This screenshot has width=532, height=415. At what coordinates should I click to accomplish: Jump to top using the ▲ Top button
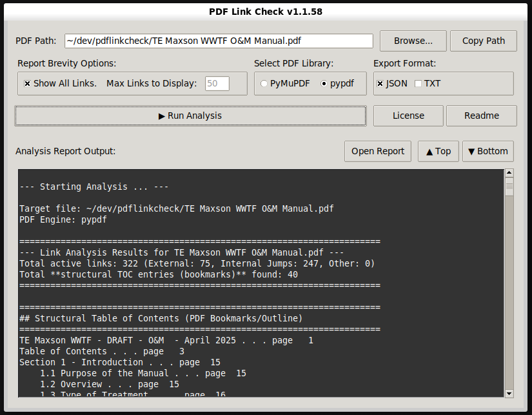438,151
